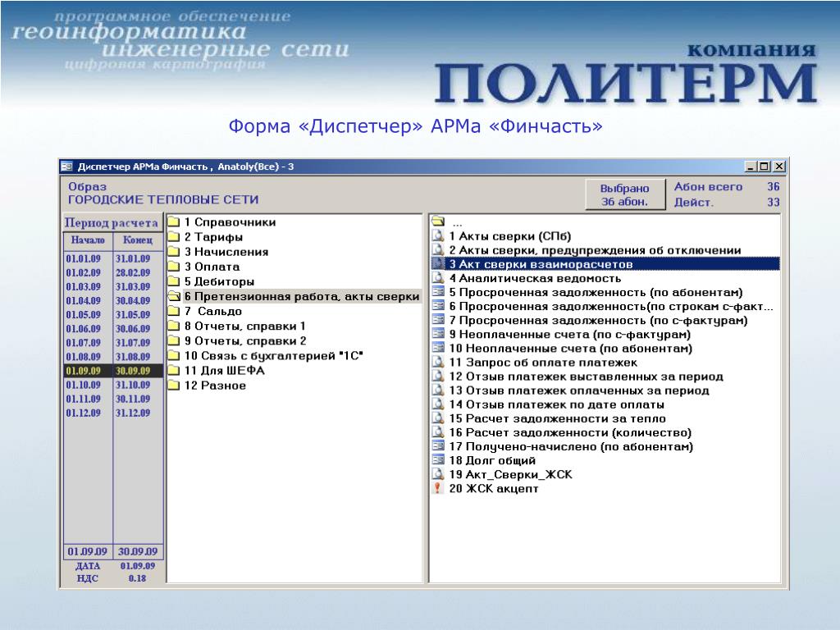Screen dimensions: 840x630
Task: Select period start 01.03.09
Action: click(x=84, y=286)
